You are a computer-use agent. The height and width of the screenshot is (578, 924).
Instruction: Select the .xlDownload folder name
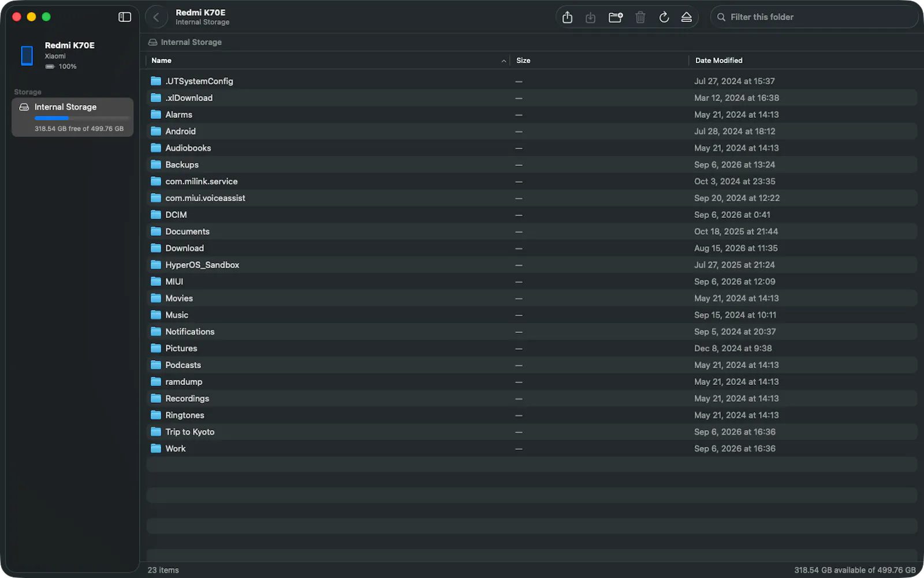coord(189,98)
